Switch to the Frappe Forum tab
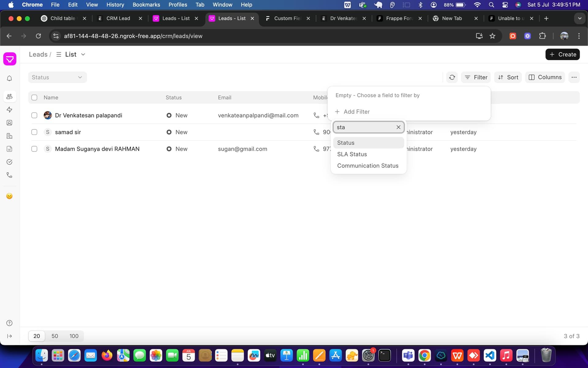Viewport: 588px width, 368px height. 400,18
